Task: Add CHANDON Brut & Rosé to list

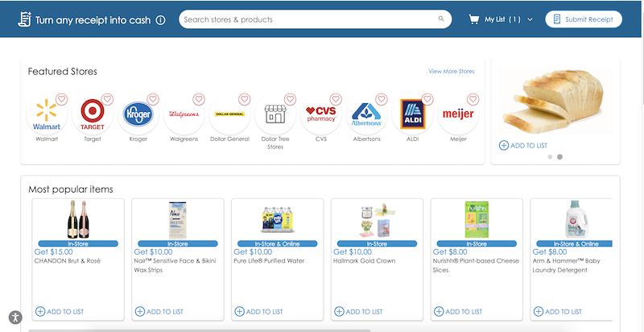Action: coord(60,312)
